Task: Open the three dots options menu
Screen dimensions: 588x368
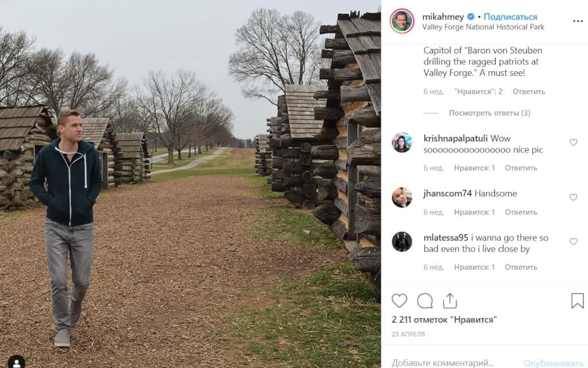Action: (578, 21)
